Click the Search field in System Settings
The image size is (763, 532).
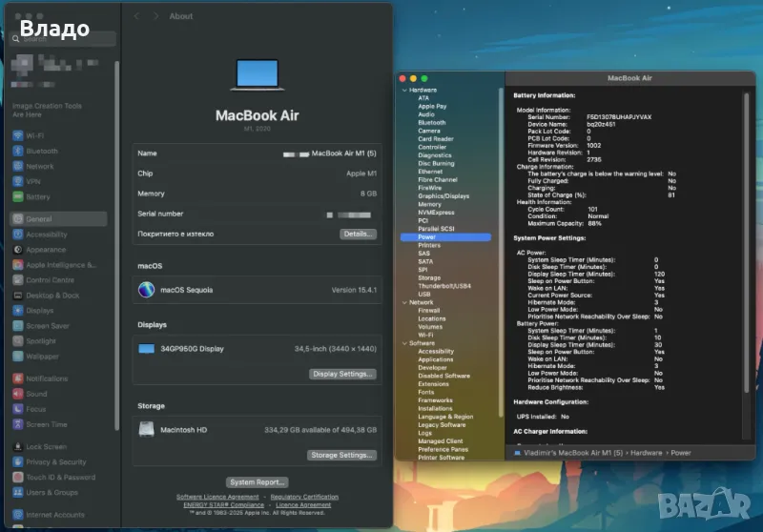click(x=65, y=39)
